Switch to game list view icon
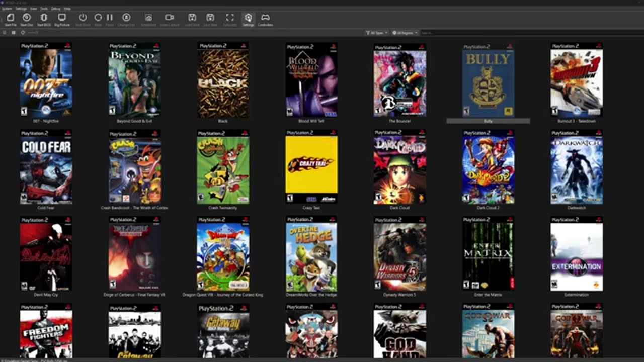Viewport: 644px width, 362px height. [5, 33]
